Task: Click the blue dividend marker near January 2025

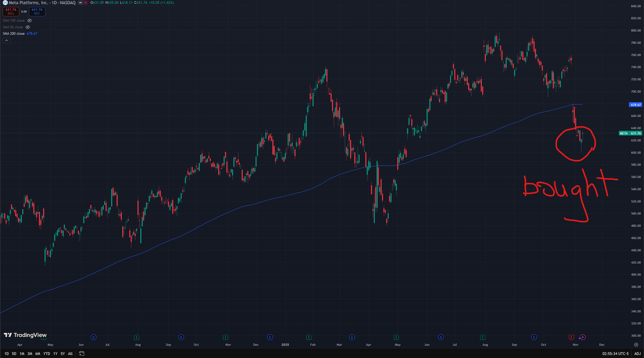Action: tap(270, 337)
